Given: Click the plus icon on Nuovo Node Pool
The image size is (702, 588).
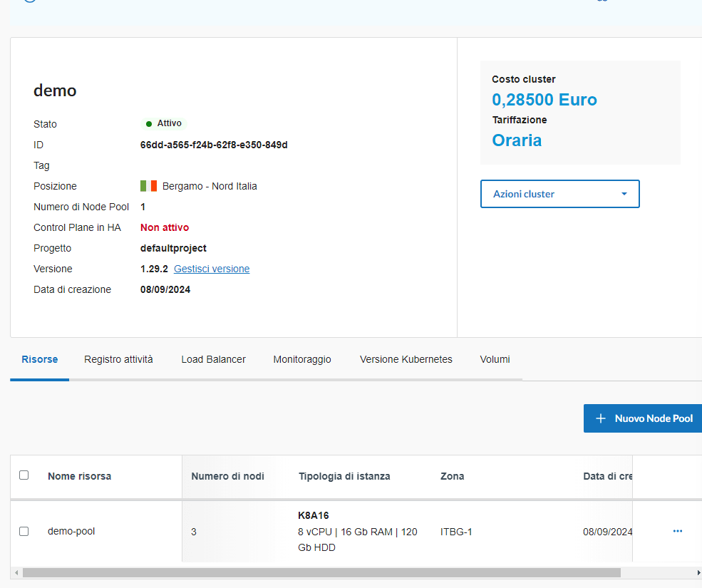Looking at the screenshot, I should (601, 418).
